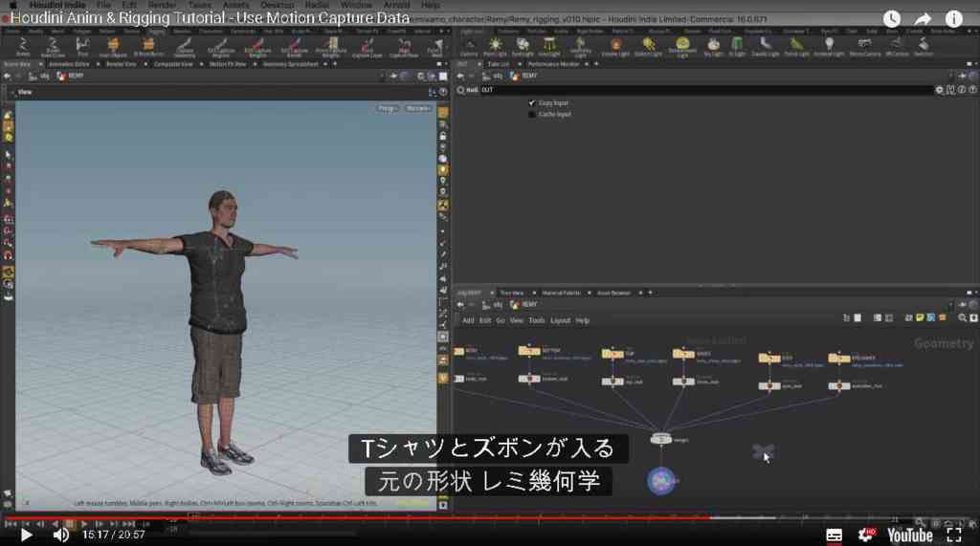The height and width of the screenshot is (546, 980).
Task: Select the Point Light shelf tool
Action: coord(495,46)
